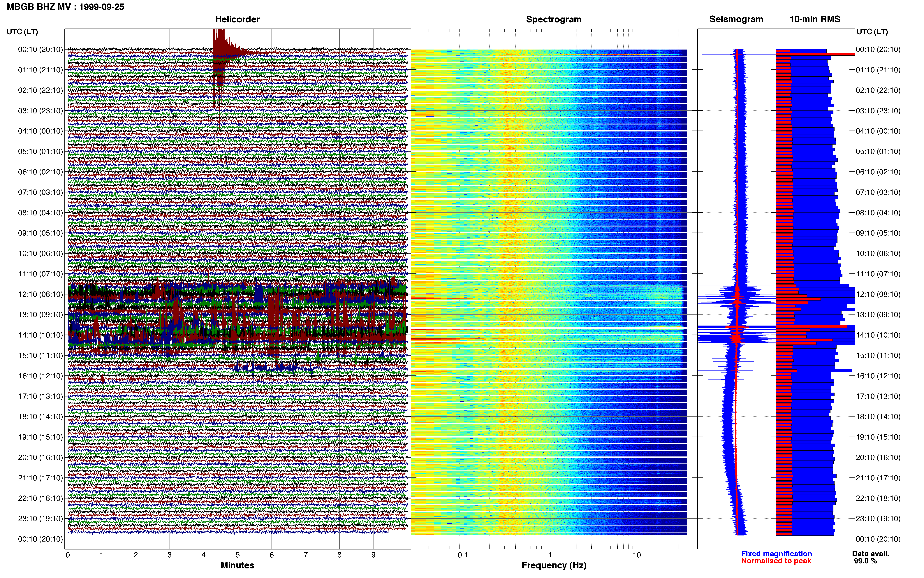Click the right 'UTC (LT)' axis label

tap(872, 32)
